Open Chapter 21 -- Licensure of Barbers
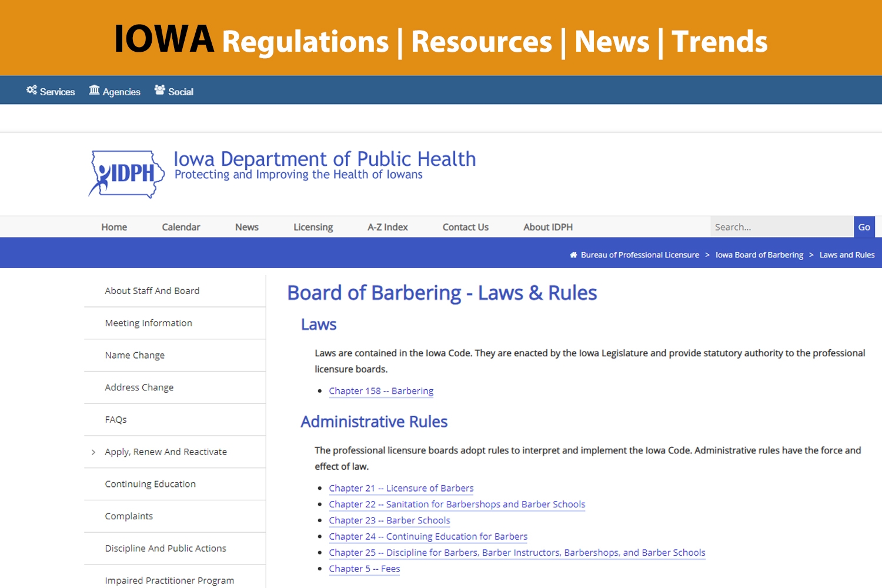882x588 pixels. pos(401,488)
